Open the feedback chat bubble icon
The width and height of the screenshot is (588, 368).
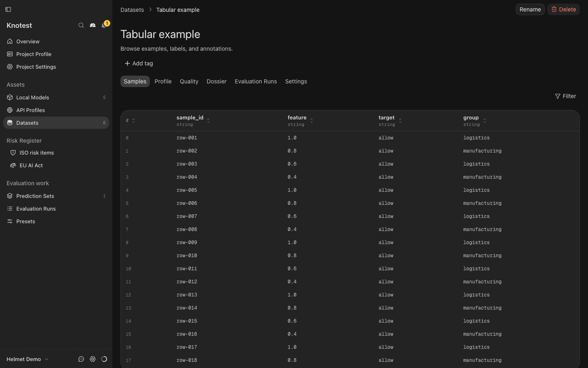tap(81, 359)
